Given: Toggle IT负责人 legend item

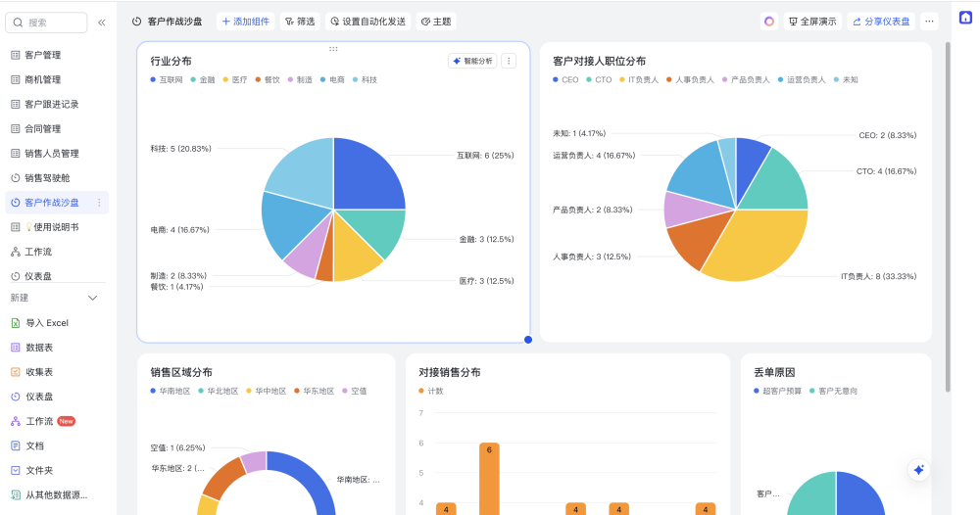Looking at the screenshot, I should 639,80.
